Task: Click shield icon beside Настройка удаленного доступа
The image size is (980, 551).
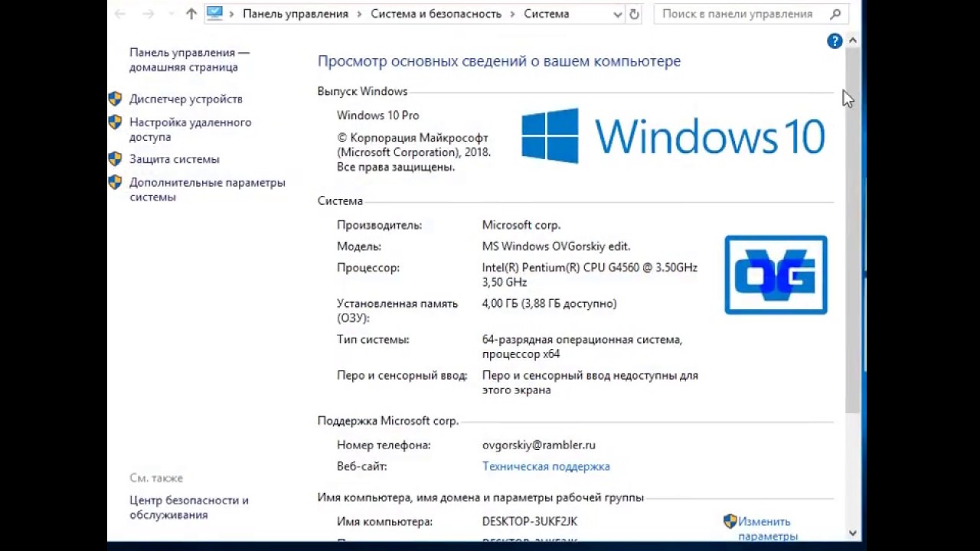Action: [115, 122]
